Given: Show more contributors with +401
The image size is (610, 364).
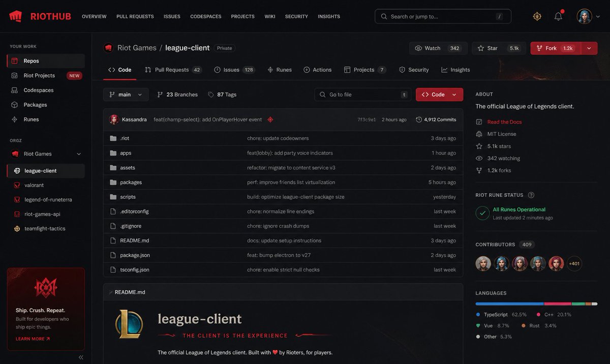Looking at the screenshot, I should (574, 263).
